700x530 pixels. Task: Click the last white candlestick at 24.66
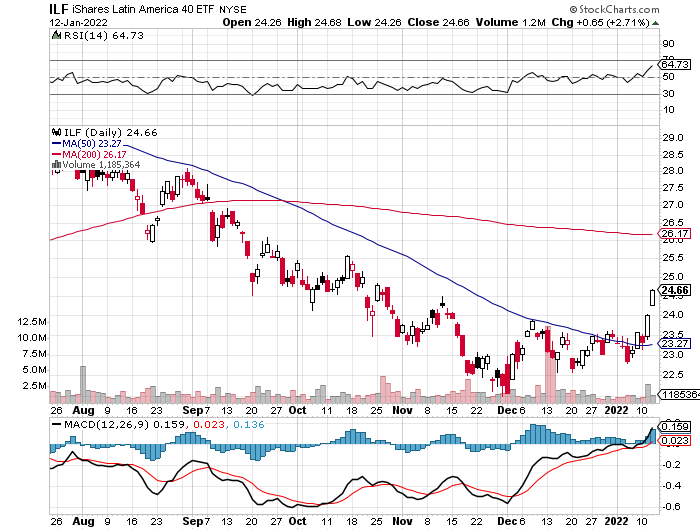point(653,298)
